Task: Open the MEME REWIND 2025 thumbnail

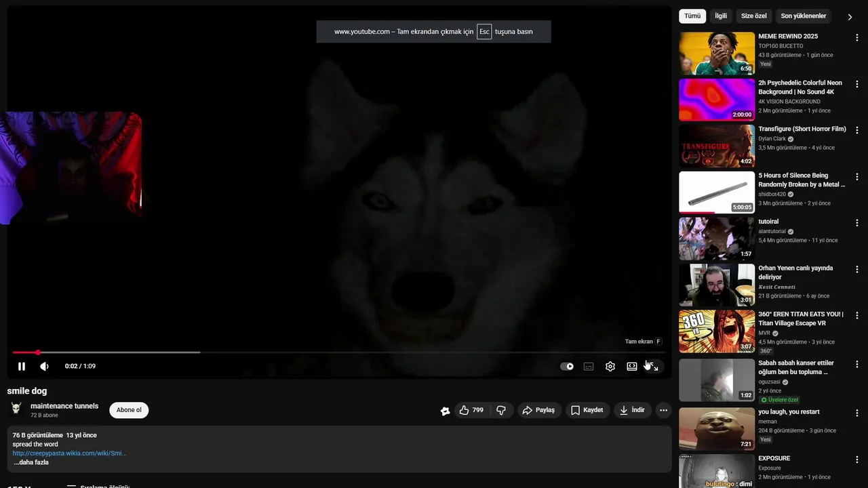Action: pyautogui.click(x=717, y=54)
